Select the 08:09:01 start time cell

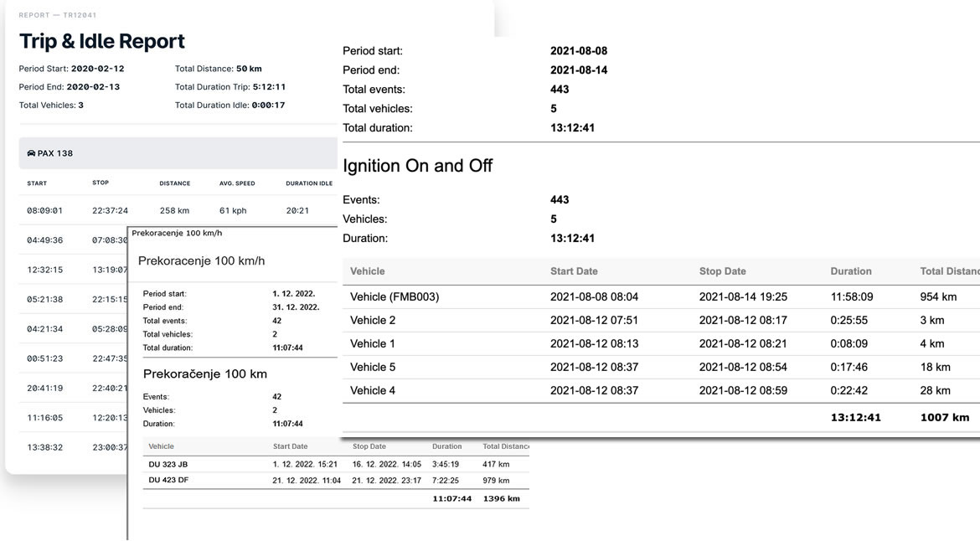[45, 210]
